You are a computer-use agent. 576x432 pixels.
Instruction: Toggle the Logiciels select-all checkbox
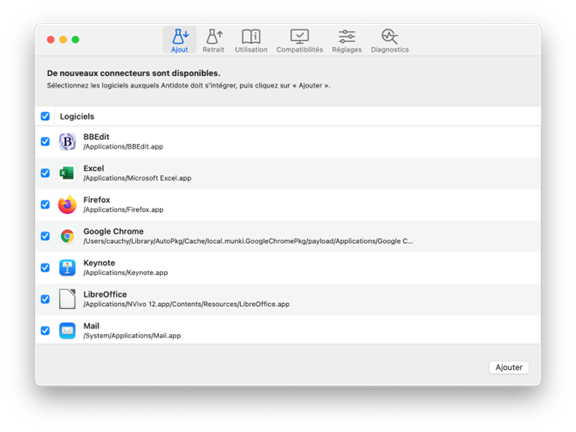pos(45,116)
